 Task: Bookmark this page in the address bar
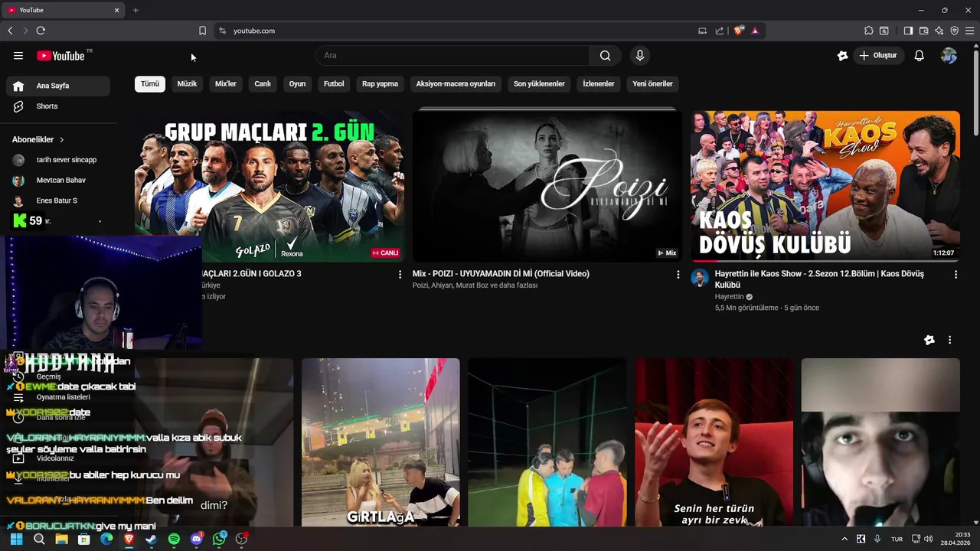(x=202, y=31)
